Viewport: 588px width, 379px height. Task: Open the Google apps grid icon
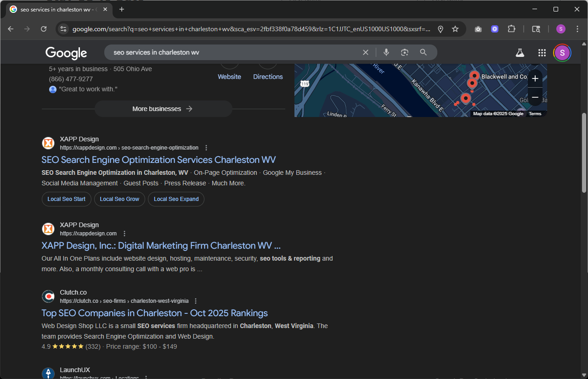542,53
